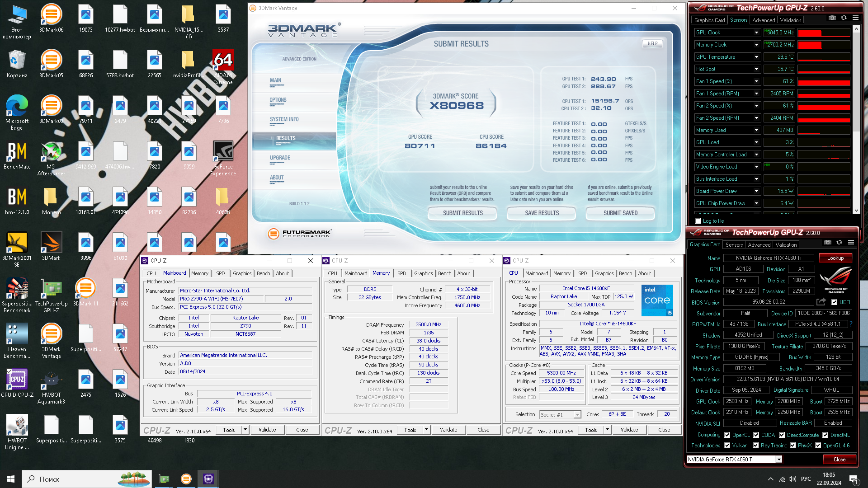Screen dimensions: 868x488
Task: Open Recycle Bin (Корзина) icon
Action: coord(17,64)
